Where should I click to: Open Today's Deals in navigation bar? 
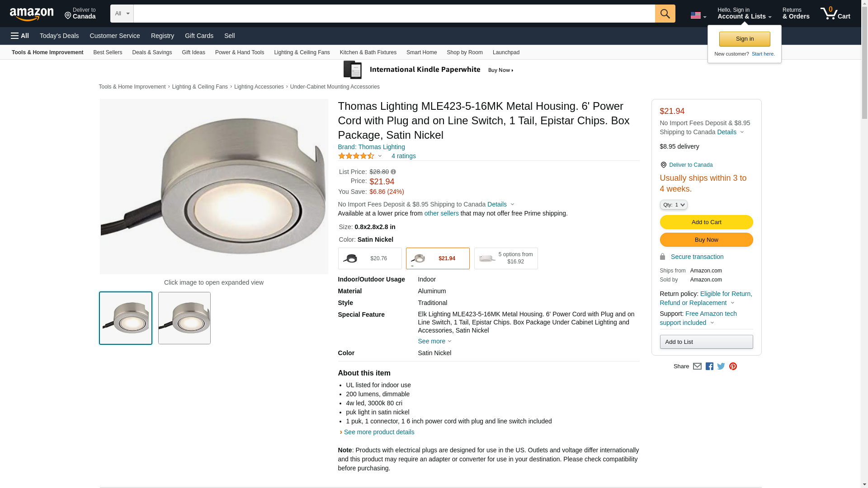point(59,36)
